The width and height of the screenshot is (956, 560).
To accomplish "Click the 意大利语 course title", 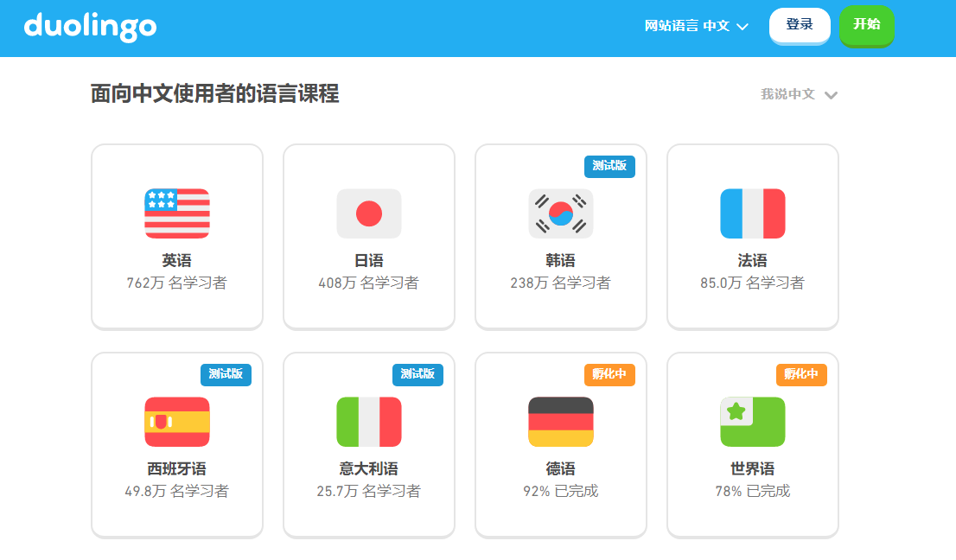I will click(369, 468).
